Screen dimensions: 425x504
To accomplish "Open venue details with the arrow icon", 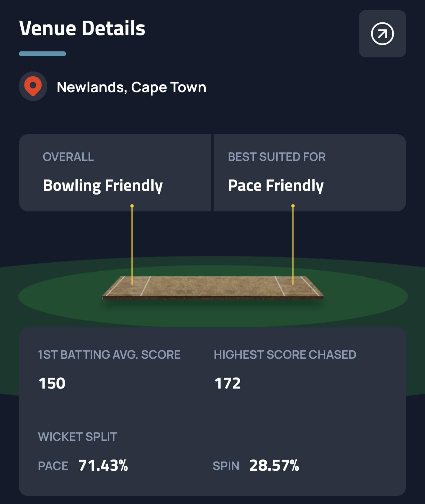I will pyautogui.click(x=382, y=34).
